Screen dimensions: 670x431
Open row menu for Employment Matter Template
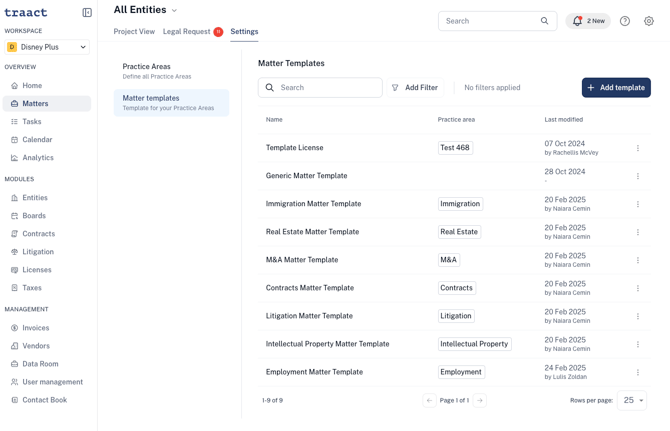coord(638,372)
